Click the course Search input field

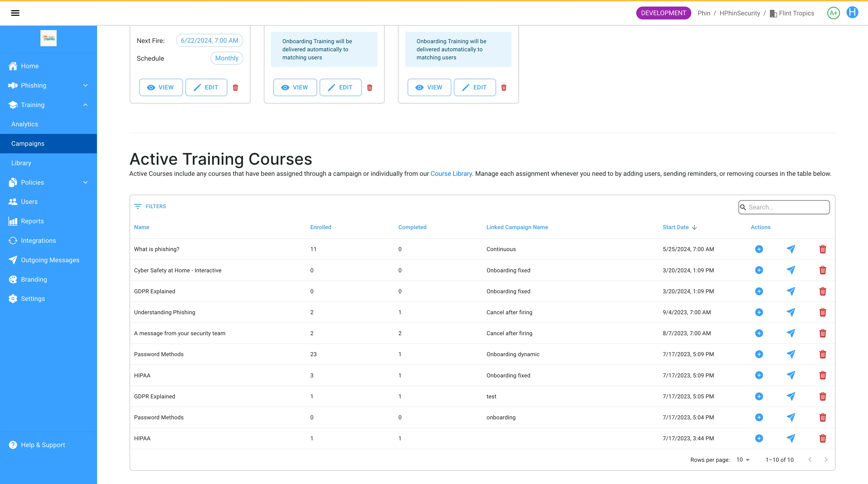point(787,207)
